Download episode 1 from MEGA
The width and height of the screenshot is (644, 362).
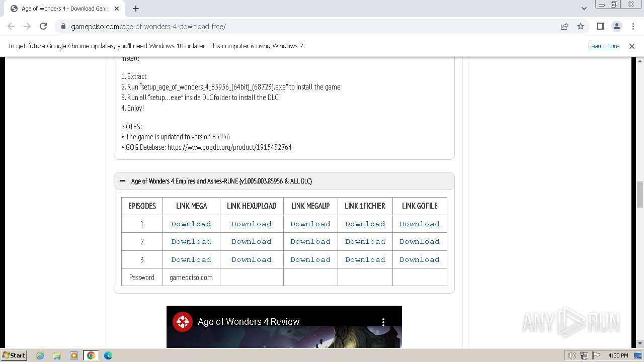(191, 224)
